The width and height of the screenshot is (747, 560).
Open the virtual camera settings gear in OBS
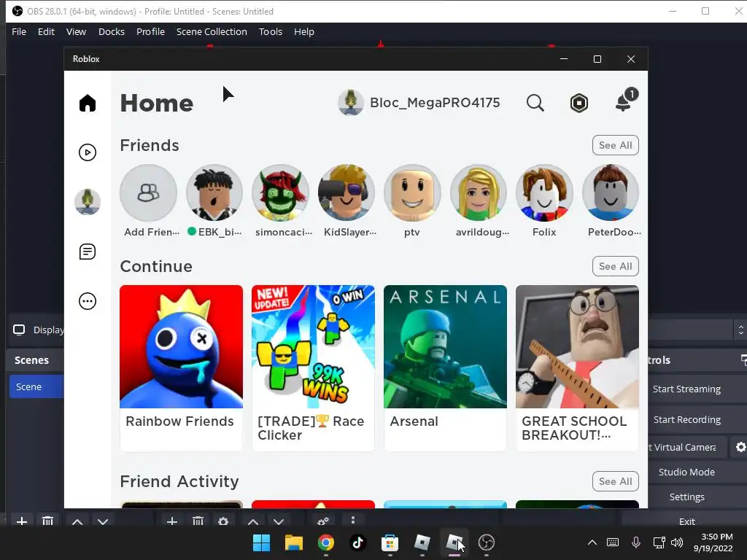(x=741, y=447)
